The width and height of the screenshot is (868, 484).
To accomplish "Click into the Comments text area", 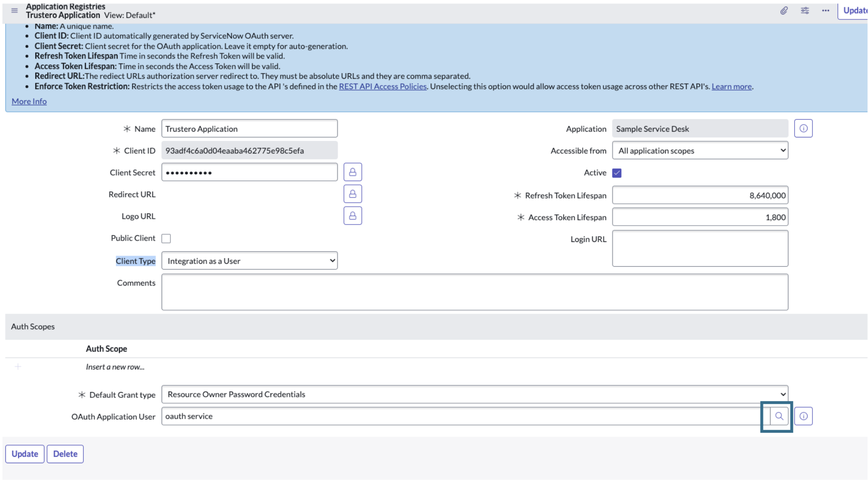I will 474,292.
